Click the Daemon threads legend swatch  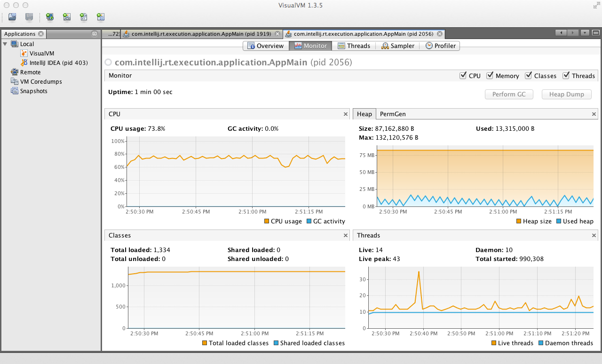540,343
